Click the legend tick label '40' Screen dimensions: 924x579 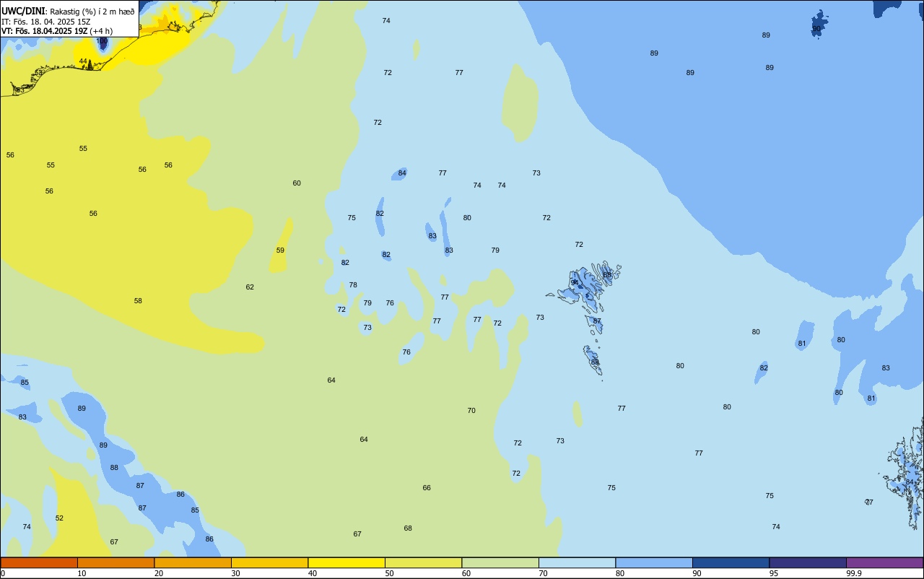pyautogui.click(x=313, y=573)
